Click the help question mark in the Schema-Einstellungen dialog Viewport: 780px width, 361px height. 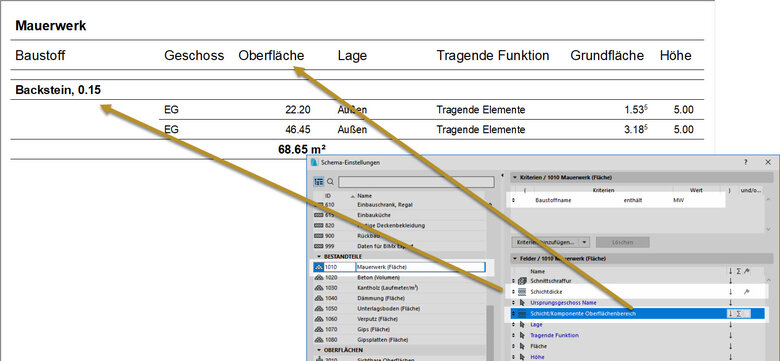(746, 162)
